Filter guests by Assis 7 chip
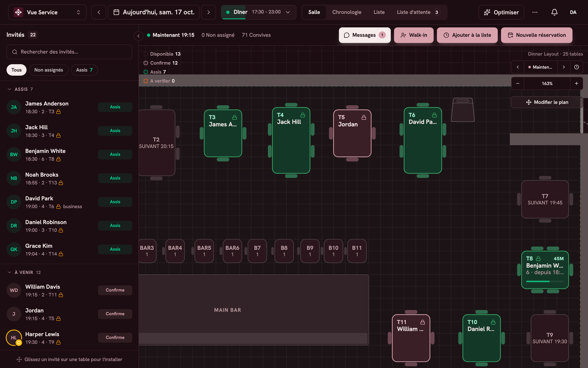 click(x=84, y=70)
